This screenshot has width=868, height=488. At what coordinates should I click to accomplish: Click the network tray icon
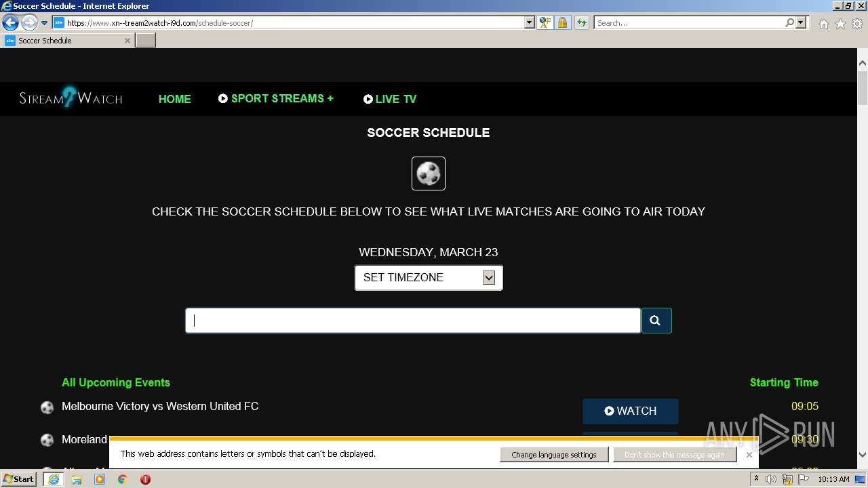787,479
